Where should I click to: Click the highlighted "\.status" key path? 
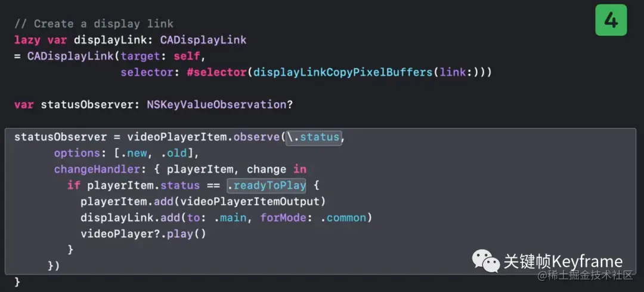pos(314,137)
